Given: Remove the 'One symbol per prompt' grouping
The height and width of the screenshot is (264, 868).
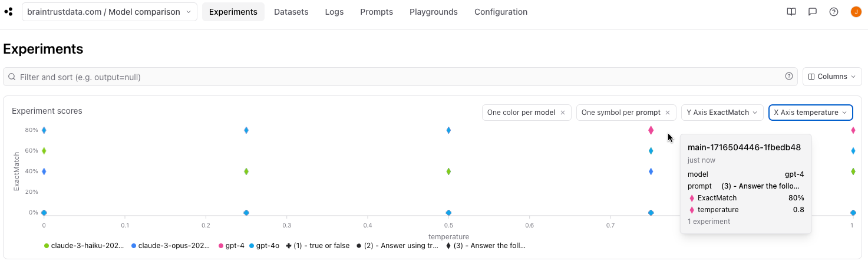Looking at the screenshot, I should pos(668,113).
